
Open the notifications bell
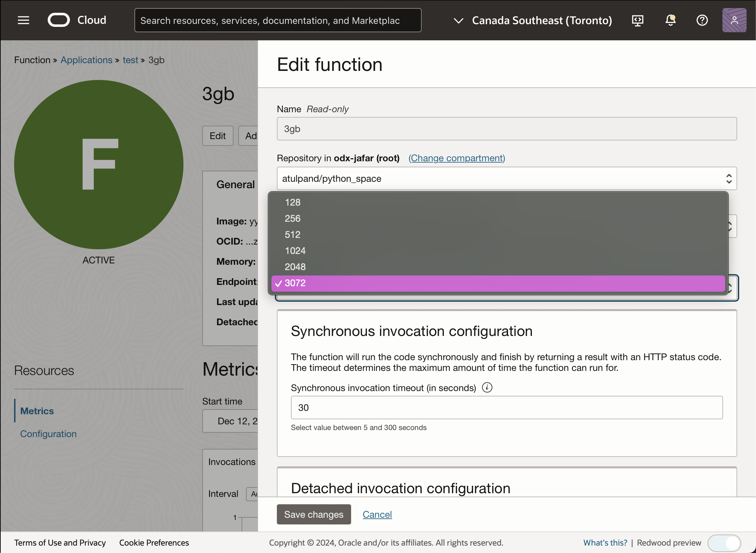click(x=670, y=20)
